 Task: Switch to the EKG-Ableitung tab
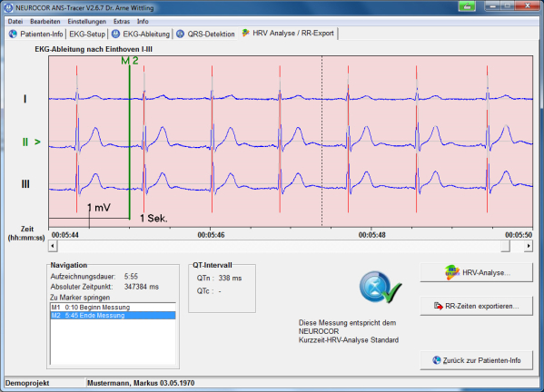click(x=141, y=34)
